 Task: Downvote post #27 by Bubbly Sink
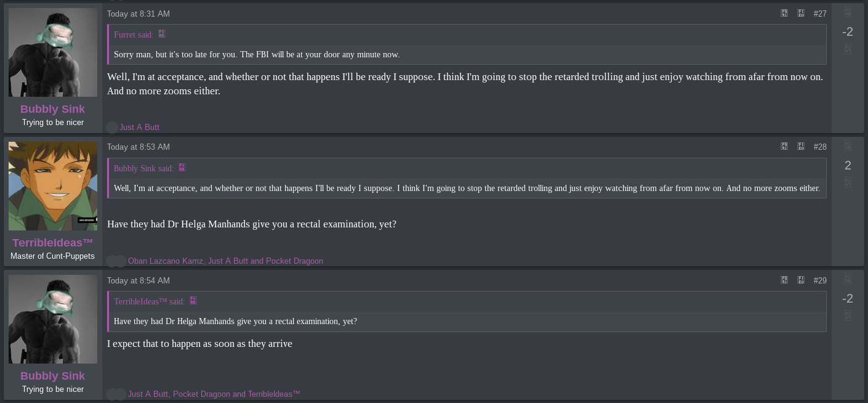pyautogui.click(x=848, y=49)
